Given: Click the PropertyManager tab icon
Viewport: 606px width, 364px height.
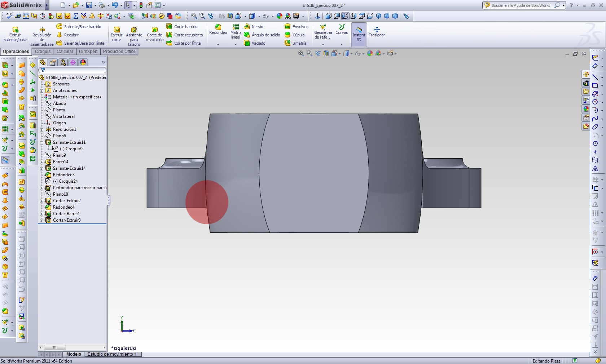Looking at the screenshot, I should click(53, 62).
